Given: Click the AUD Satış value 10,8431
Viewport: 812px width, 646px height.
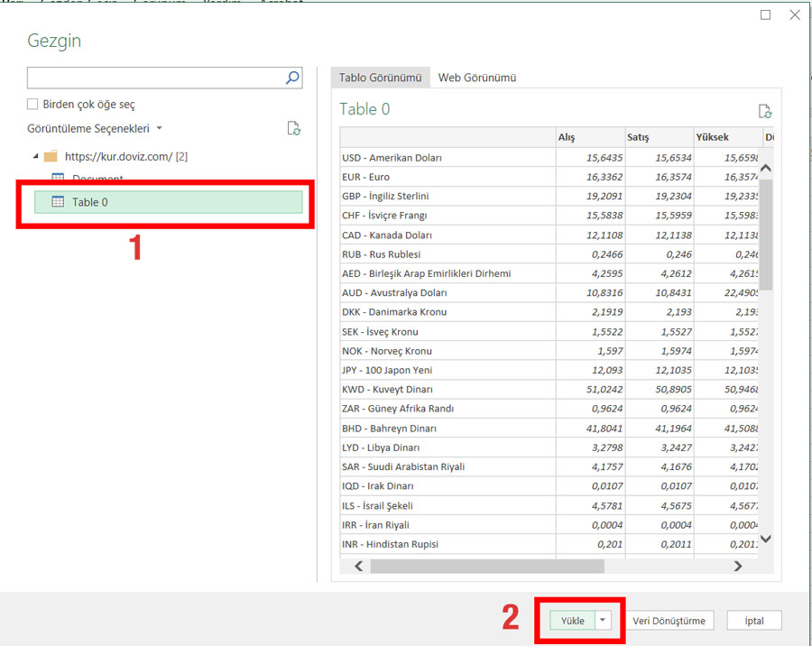Looking at the screenshot, I should [673, 292].
